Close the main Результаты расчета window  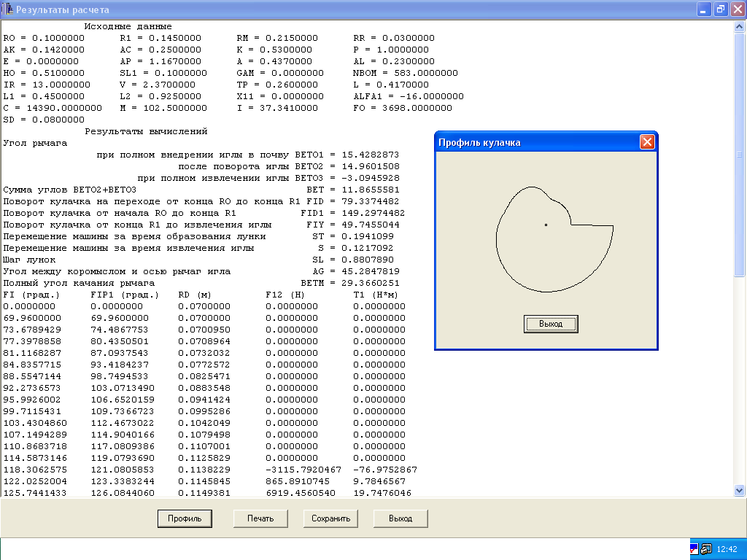736,9
